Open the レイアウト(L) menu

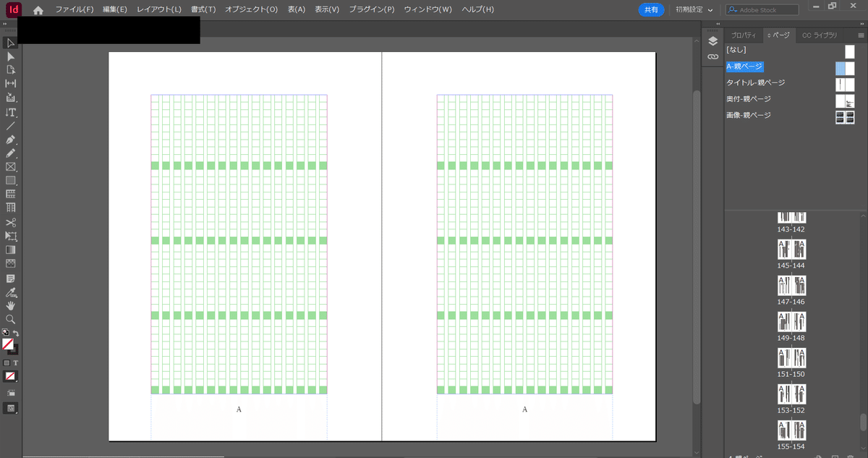(159, 10)
